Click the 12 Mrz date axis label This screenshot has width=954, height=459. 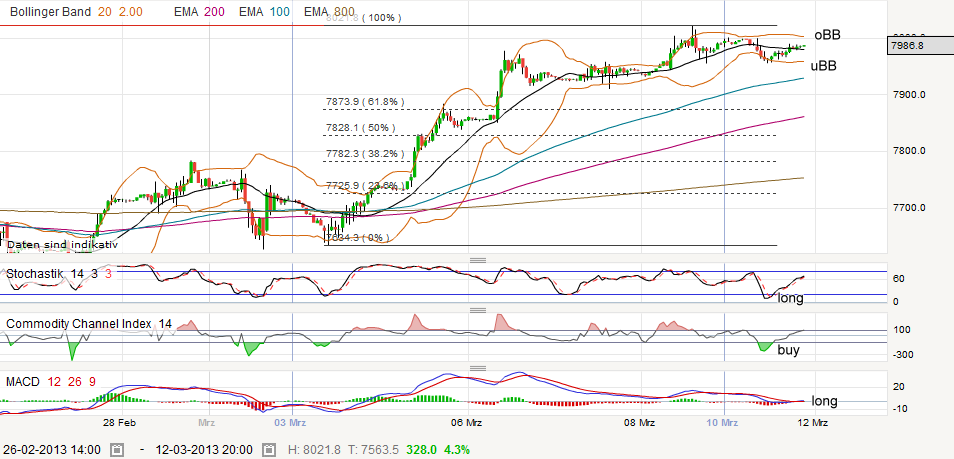pos(812,422)
